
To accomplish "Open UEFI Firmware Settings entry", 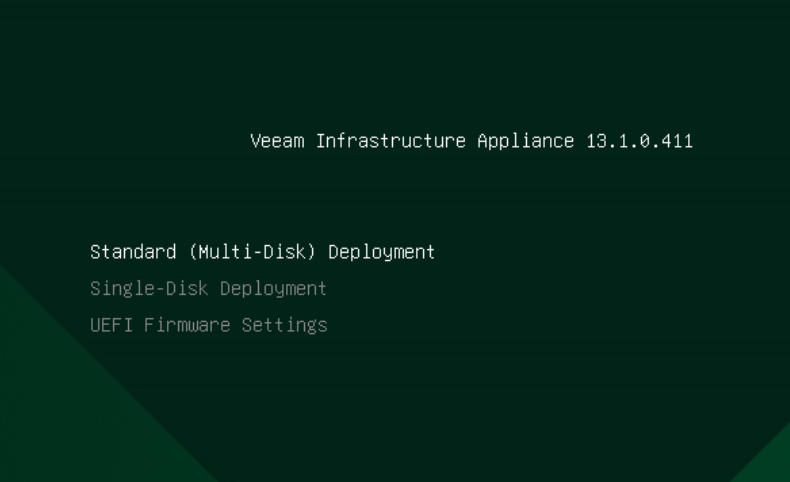I will (x=209, y=325).
